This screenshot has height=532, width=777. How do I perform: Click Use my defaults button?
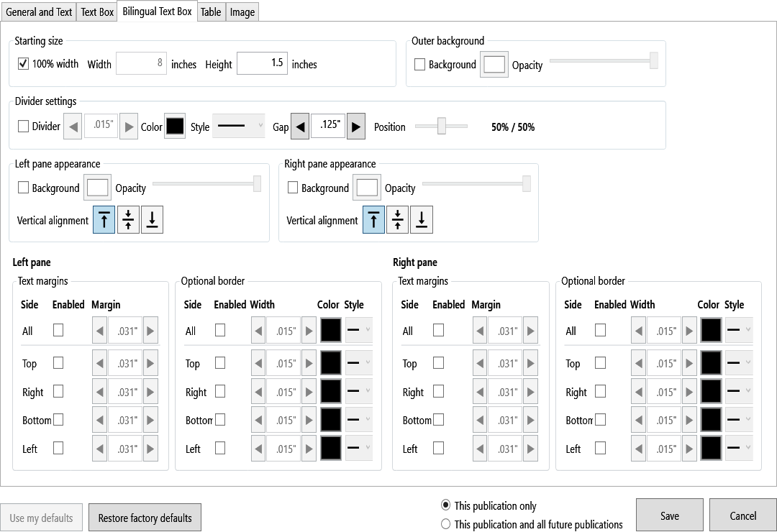click(41, 518)
